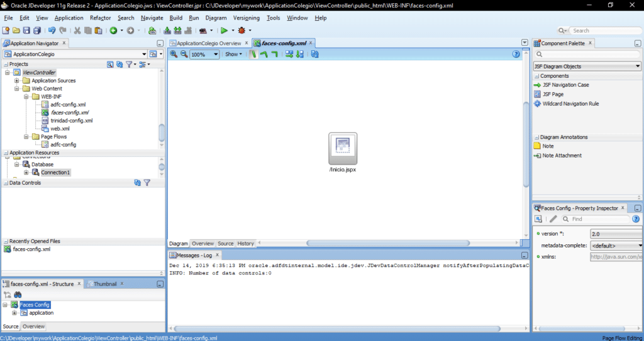Image resolution: width=644 pixels, height=341 pixels.
Task: Switch to the Source editor tab
Action: (226, 243)
